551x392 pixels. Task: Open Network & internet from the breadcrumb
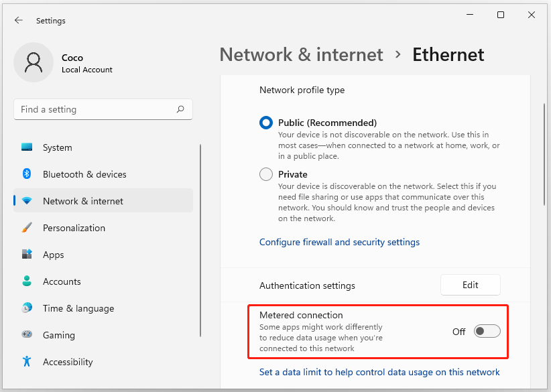[x=301, y=55]
